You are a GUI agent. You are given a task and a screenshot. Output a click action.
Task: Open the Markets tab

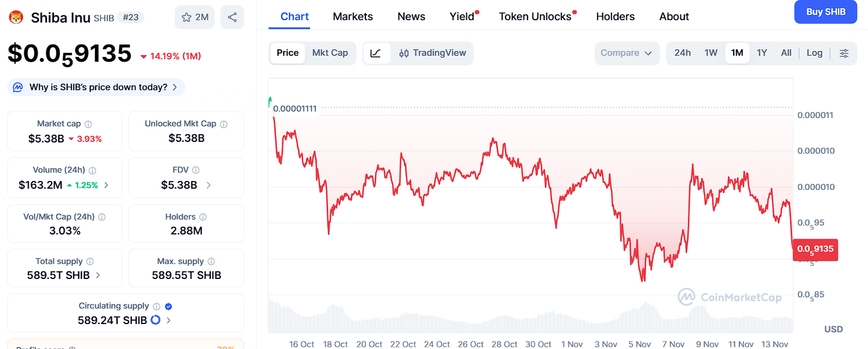click(353, 17)
